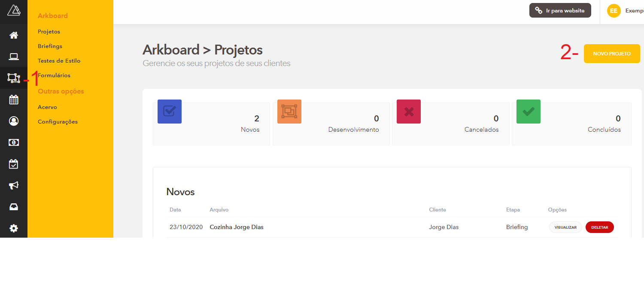
Task: Click the NOVO PROJETO button
Action: click(611, 54)
